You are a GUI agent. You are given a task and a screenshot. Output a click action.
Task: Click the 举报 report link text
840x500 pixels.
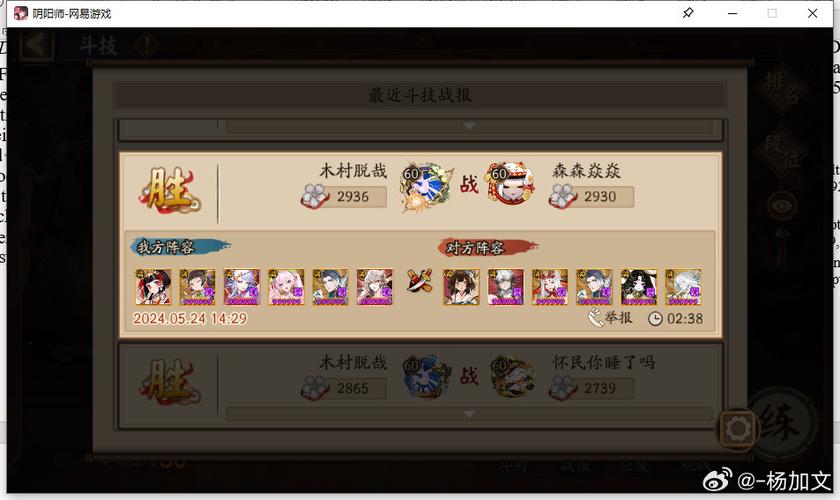pyautogui.click(x=618, y=318)
